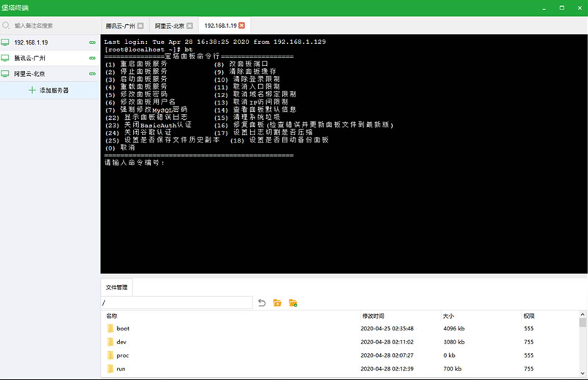Open the green options icon for 阿里云-北京 server
588x380 pixels.
click(92, 74)
